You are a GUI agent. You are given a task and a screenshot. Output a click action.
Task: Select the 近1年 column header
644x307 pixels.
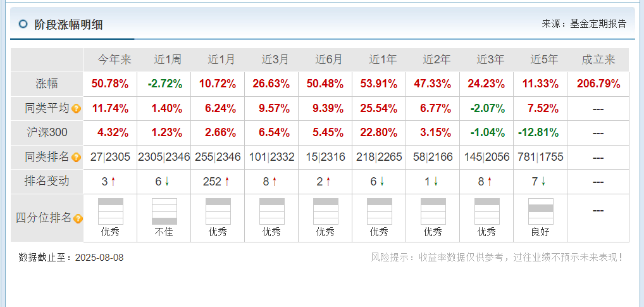tap(383, 60)
